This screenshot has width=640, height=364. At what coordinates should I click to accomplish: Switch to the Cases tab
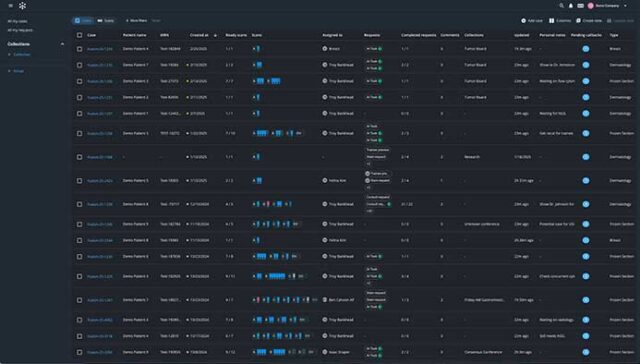tap(83, 20)
